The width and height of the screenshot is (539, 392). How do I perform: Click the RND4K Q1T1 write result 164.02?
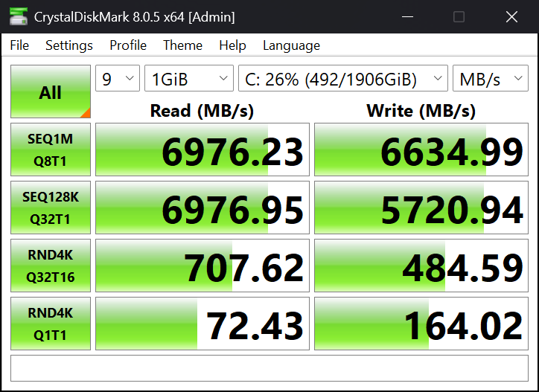point(421,324)
